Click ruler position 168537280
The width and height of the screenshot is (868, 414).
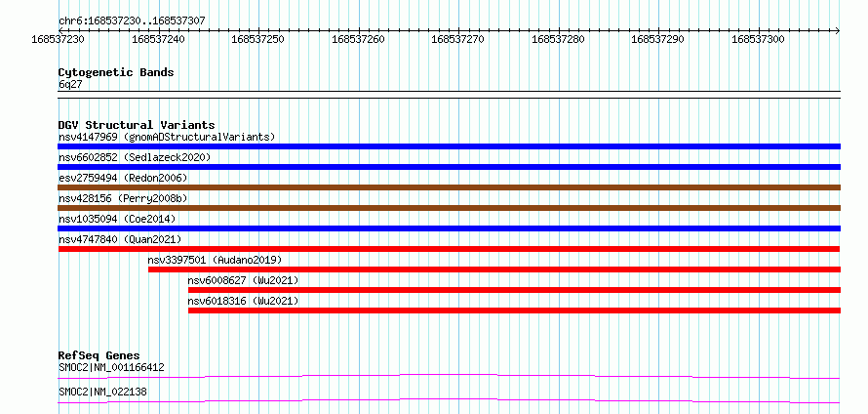tap(558, 39)
